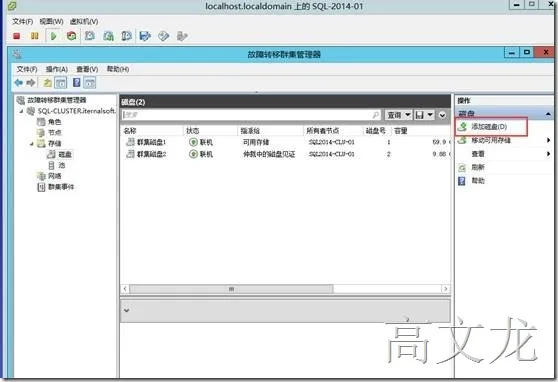
Task: Sort by the 名称 column header
Action: (130, 131)
